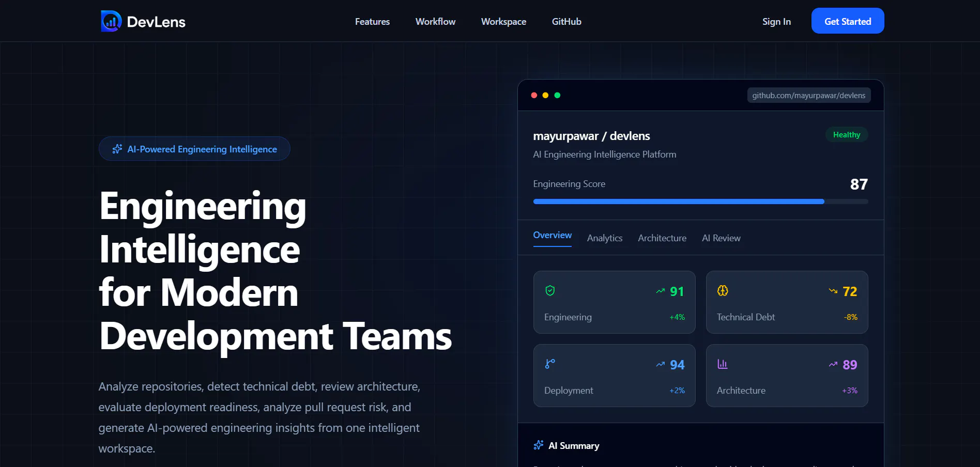Open the GitHub nav link
Image resolution: width=980 pixels, height=467 pixels.
[566, 22]
